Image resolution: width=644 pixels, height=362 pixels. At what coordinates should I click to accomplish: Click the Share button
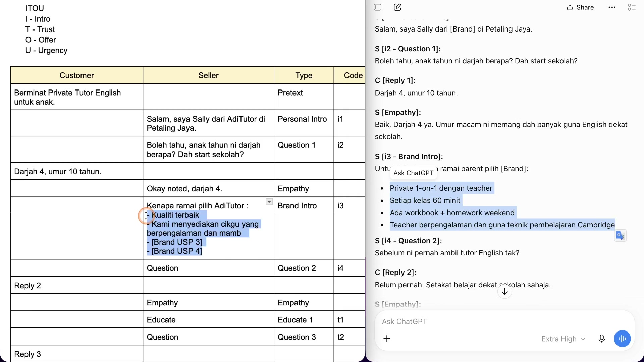click(580, 7)
